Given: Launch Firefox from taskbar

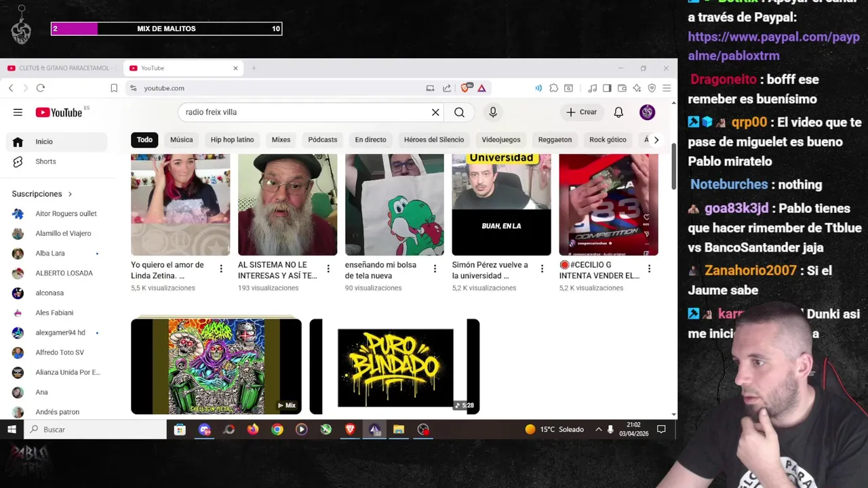Looking at the screenshot, I should coord(253,429).
